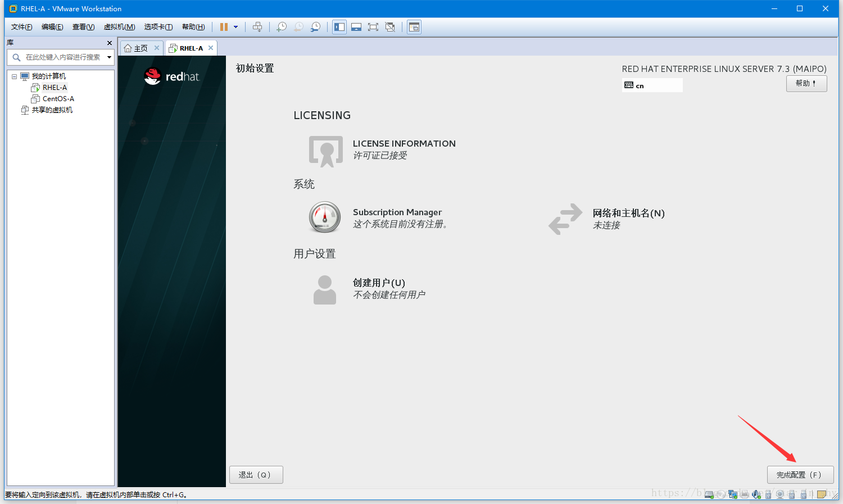Toggle the library sidebar view icon

[339, 27]
